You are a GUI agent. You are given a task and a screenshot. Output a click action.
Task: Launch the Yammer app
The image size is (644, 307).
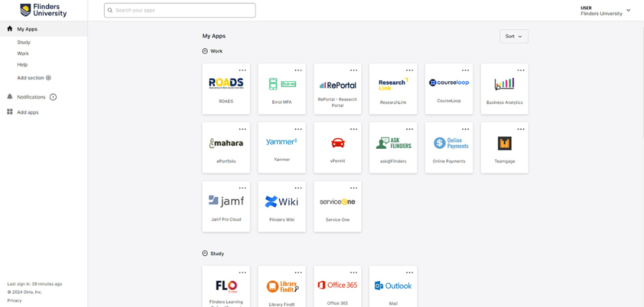(x=282, y=148)
